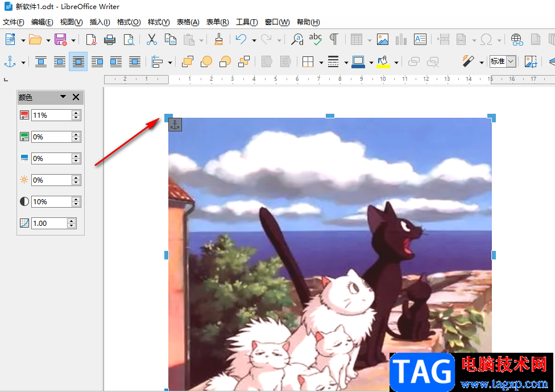Select wrap through option icon

(x=135, y=63)
